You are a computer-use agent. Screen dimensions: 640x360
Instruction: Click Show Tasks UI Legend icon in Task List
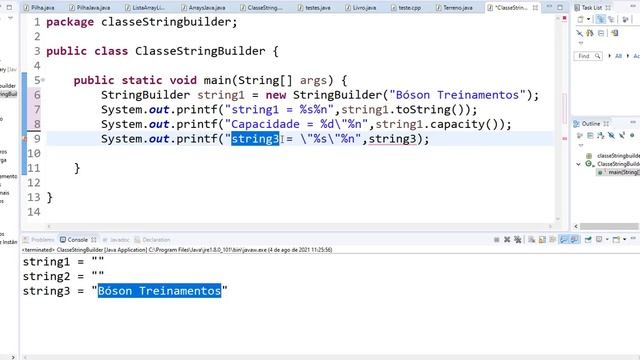(x=614, y=33)
